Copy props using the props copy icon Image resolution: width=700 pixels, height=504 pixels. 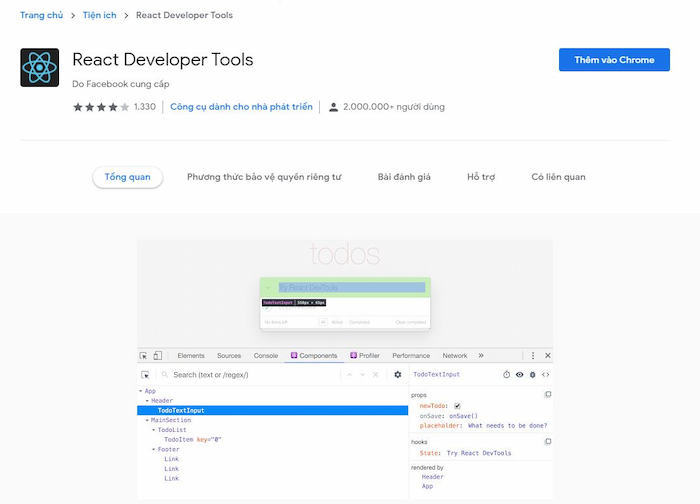(547, 395)
